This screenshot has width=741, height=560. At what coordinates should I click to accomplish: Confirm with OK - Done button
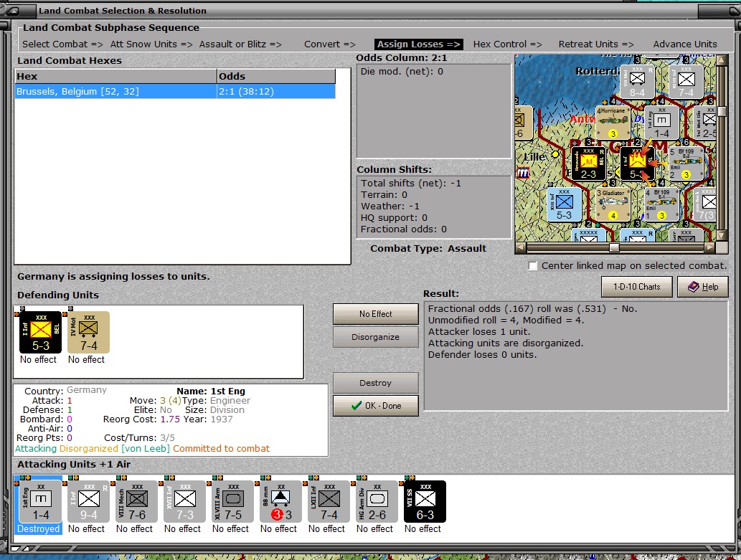point(376,405)
